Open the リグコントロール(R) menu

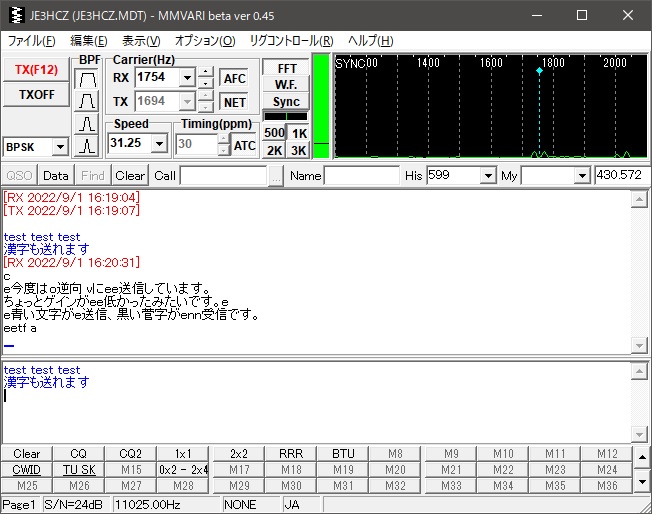click(291, 41)
